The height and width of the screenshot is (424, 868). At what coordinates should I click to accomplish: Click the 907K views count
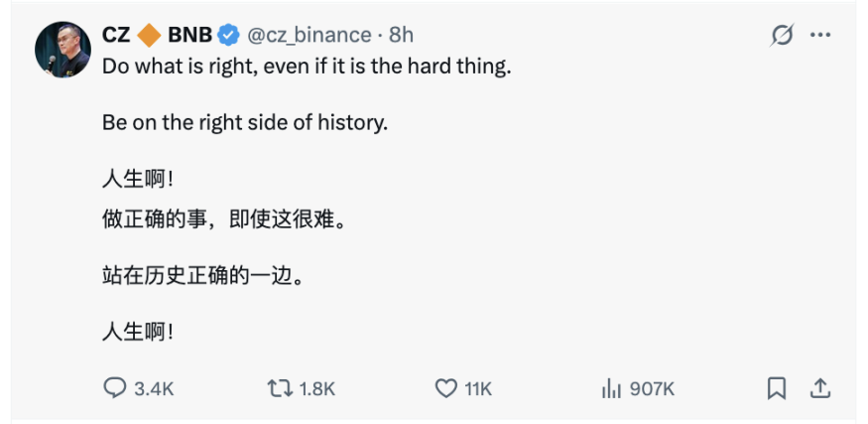[x=652, y=389]
